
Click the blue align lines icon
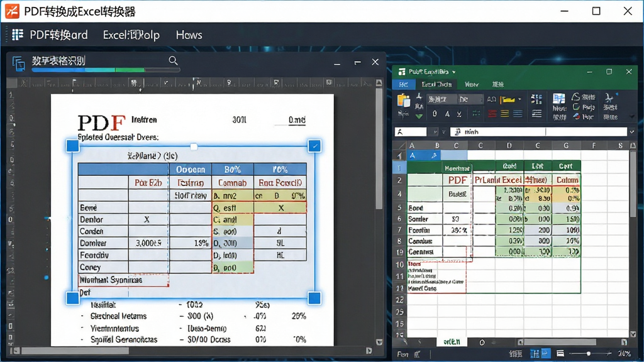[518, 114]
